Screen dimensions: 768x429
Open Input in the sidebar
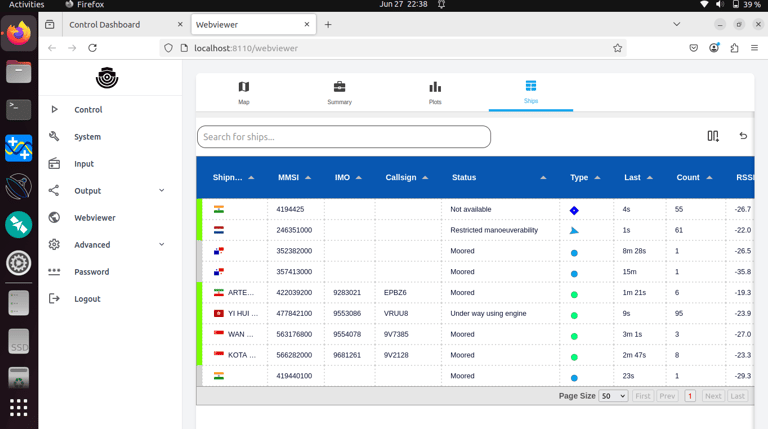(x=84, y=164)
